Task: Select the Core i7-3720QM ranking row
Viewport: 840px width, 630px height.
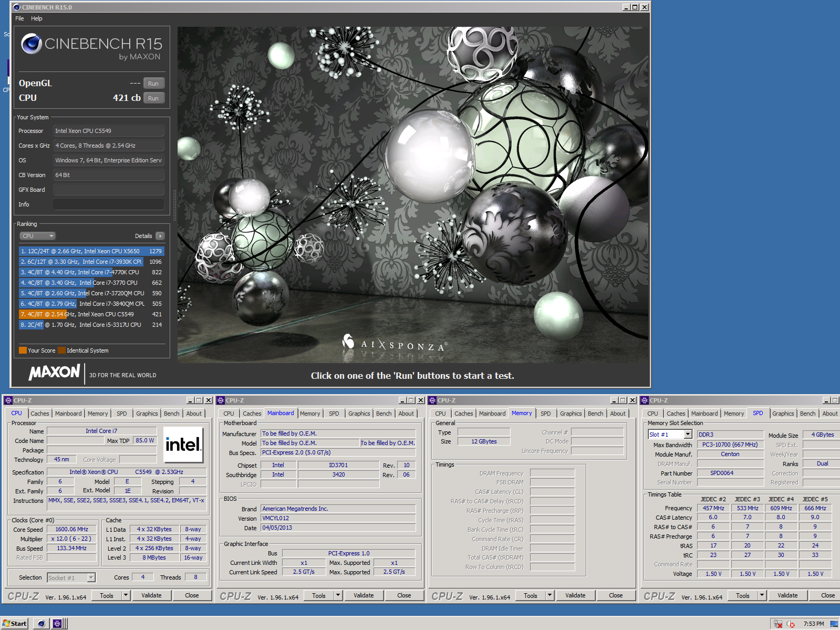Action: pos(91,293)
